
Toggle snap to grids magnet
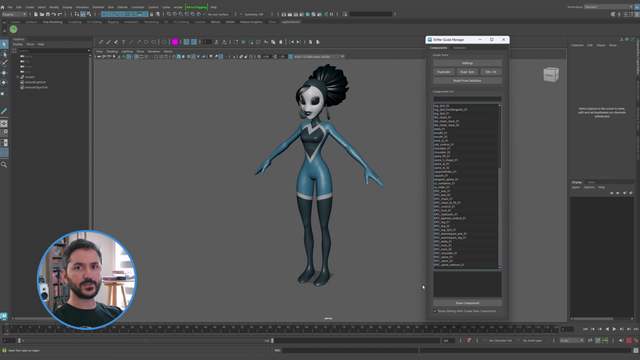point(169,14)
